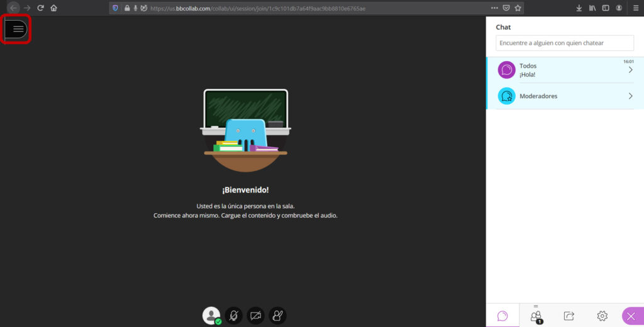Expand the Moderadores chat chevron
This screenshot has height=327, width=644.
(630, 96)
